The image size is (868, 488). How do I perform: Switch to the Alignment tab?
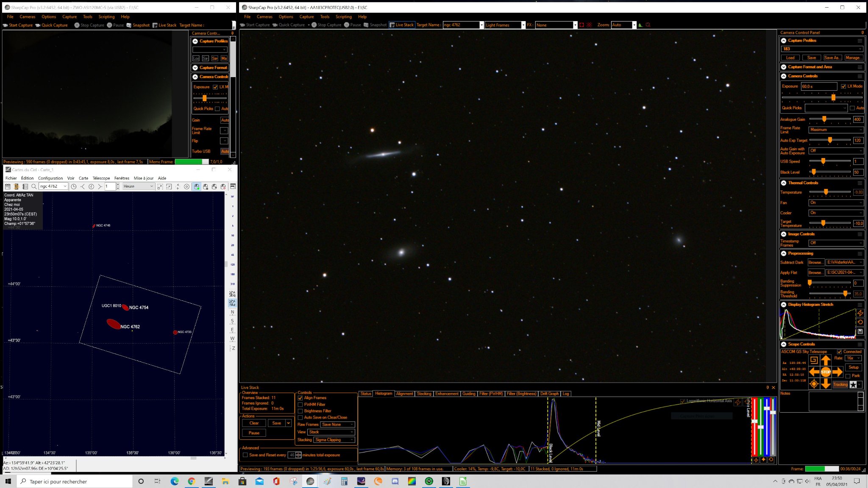[x=404, y=394]
